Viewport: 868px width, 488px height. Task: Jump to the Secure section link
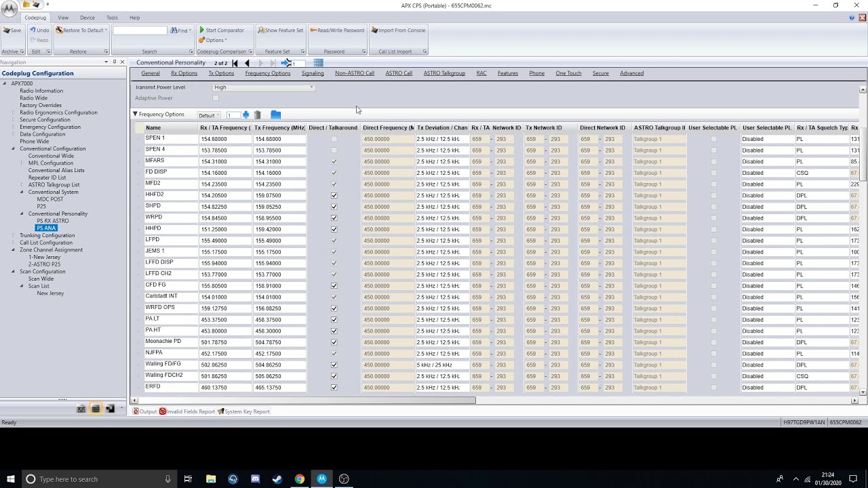pos(600,73)
